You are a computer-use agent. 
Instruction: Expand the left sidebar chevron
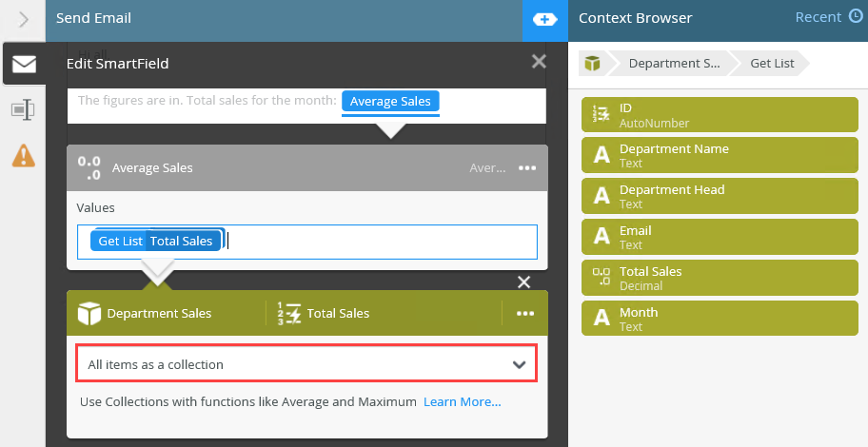[x=24, y=19]
